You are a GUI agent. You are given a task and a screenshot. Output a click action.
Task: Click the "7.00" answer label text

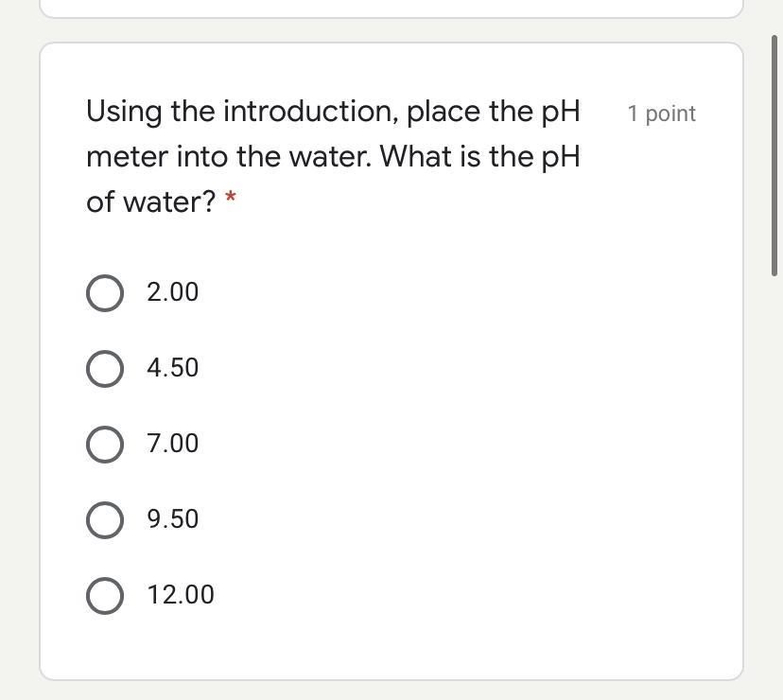tap(173, 444)
